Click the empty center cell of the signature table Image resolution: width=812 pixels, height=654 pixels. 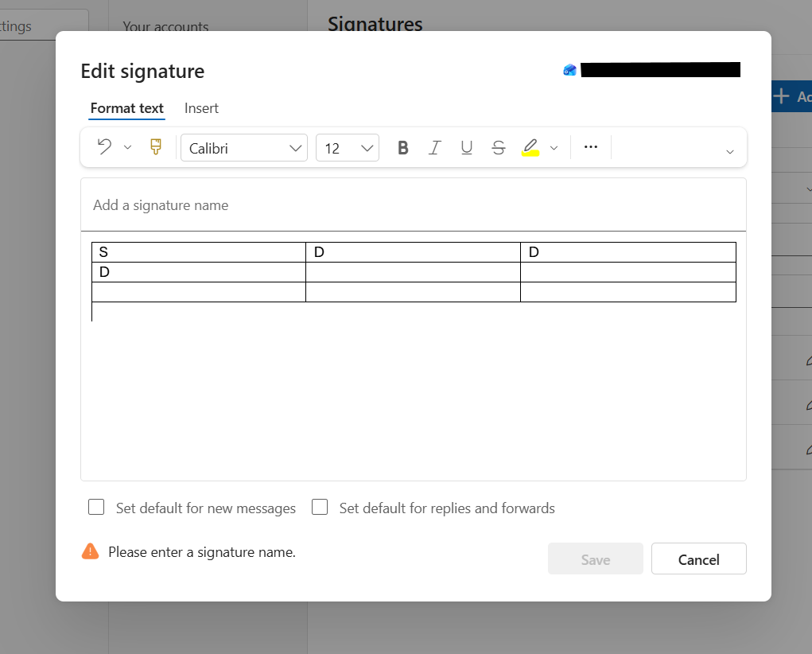pos(414,272)
